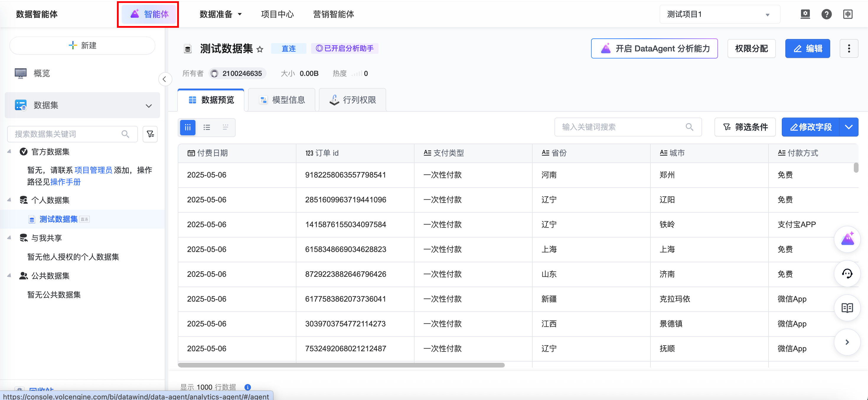Collapse the 数据集 sidebar section
The image size is (868, 400).
149,105
